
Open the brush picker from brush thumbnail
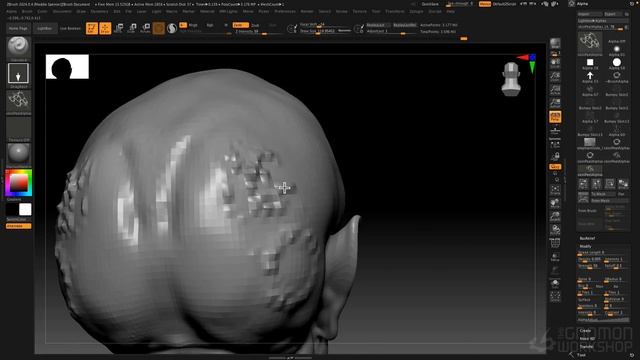[x=18, y=47]
